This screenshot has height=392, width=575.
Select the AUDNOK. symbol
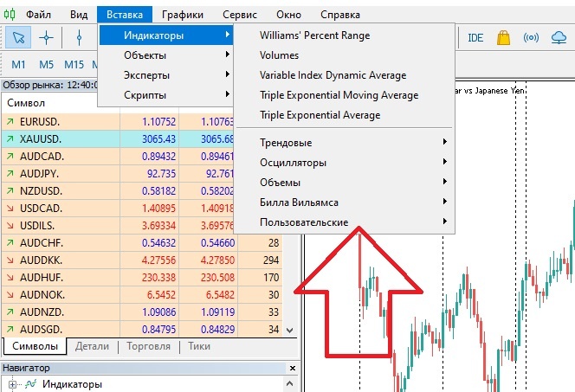[42, 294]
